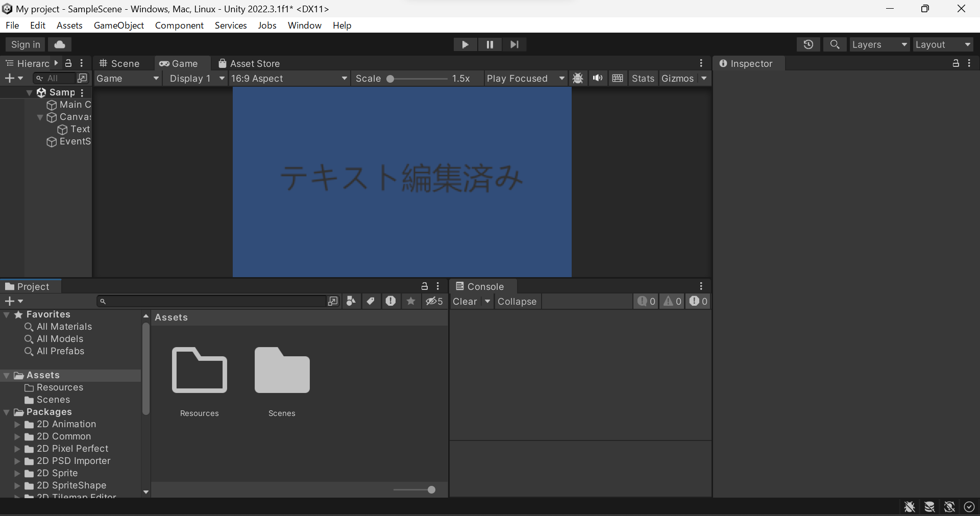Lock the Inspector panel
Viewport: 980px width, 516px height.
[956, 63]
